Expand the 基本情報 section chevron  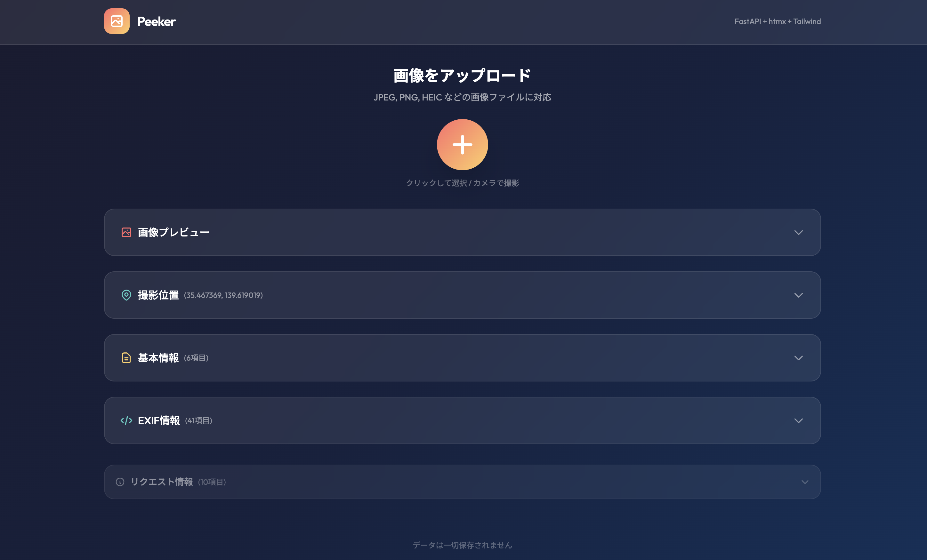click(798, 358)
